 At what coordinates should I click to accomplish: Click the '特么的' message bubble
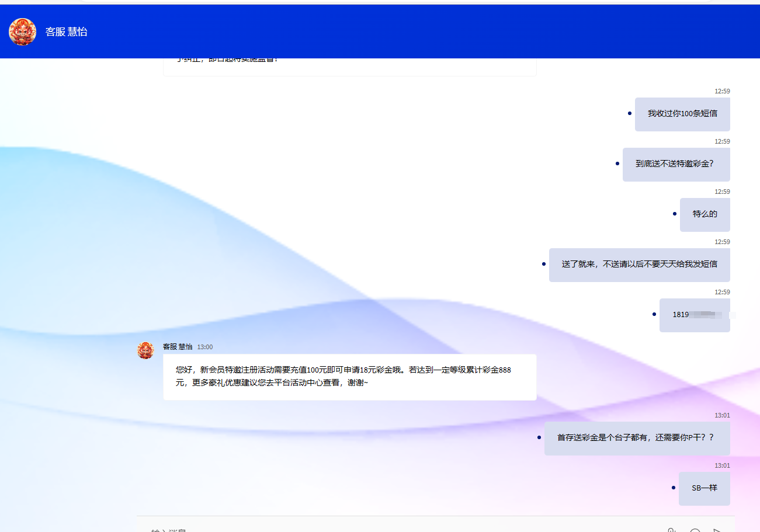[x=705, y=214]
